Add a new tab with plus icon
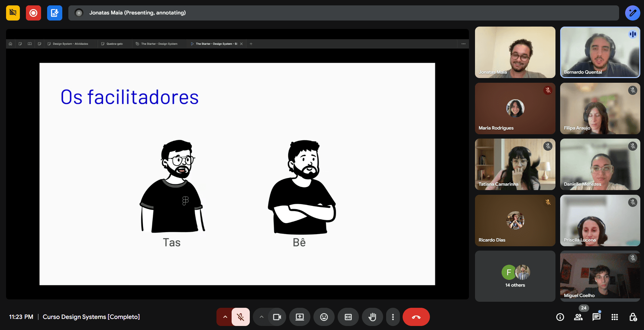 (x=251, y=44)
